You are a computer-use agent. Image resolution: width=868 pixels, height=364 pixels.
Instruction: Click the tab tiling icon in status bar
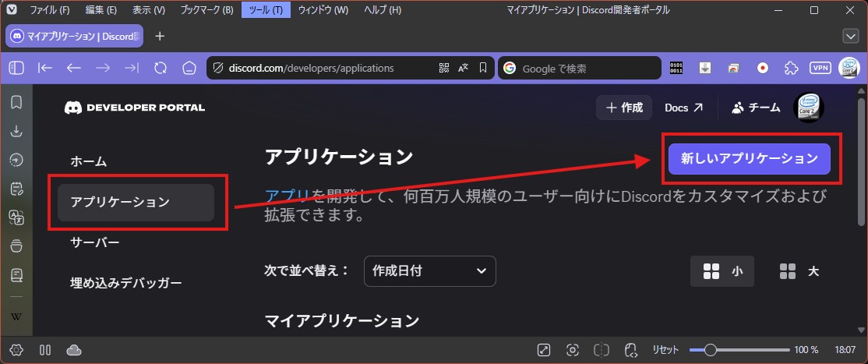(x=45, y=350)
